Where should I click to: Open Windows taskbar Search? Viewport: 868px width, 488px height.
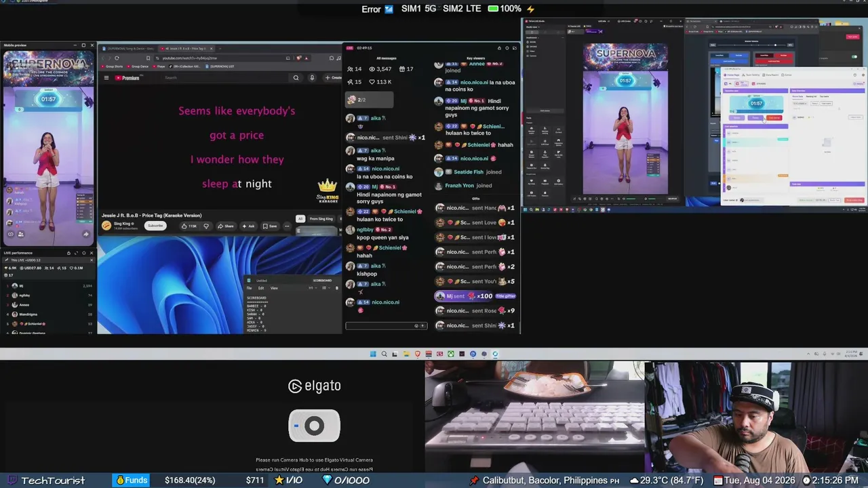(x=384, y=354)
